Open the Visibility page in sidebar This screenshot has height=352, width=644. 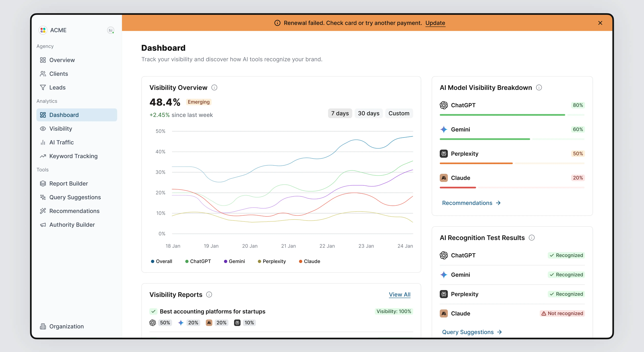point(76,129)
